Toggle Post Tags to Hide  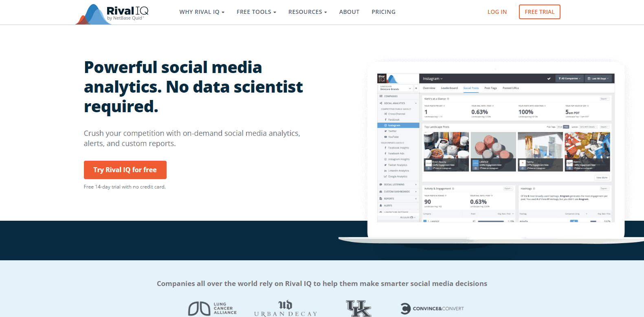566,127
